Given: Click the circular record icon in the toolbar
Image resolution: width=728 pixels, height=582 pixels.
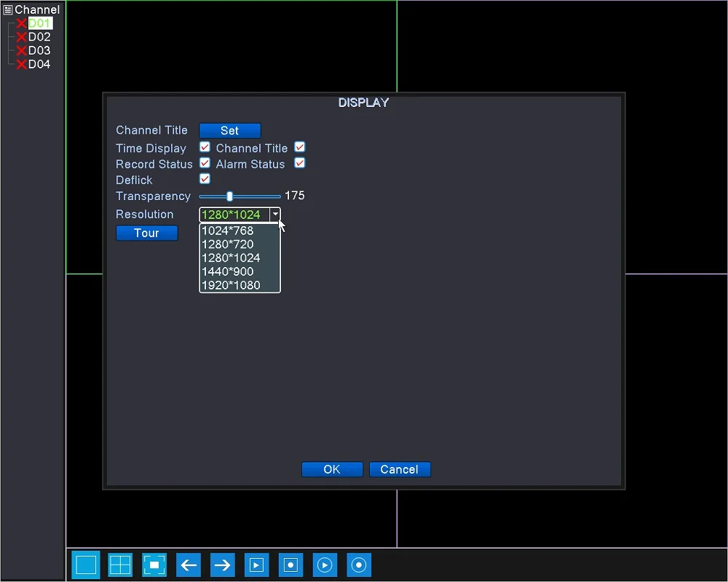Looking at the screenshot, I should coord(359,565).
